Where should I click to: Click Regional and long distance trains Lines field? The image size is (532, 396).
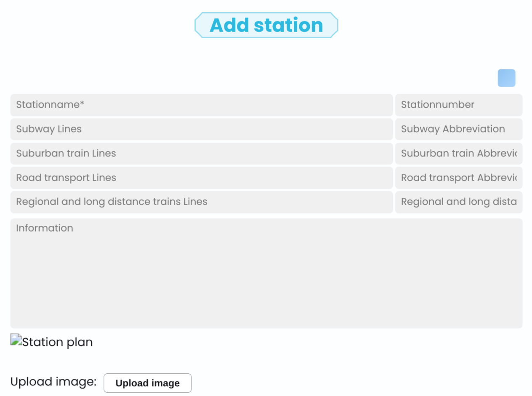201,202
